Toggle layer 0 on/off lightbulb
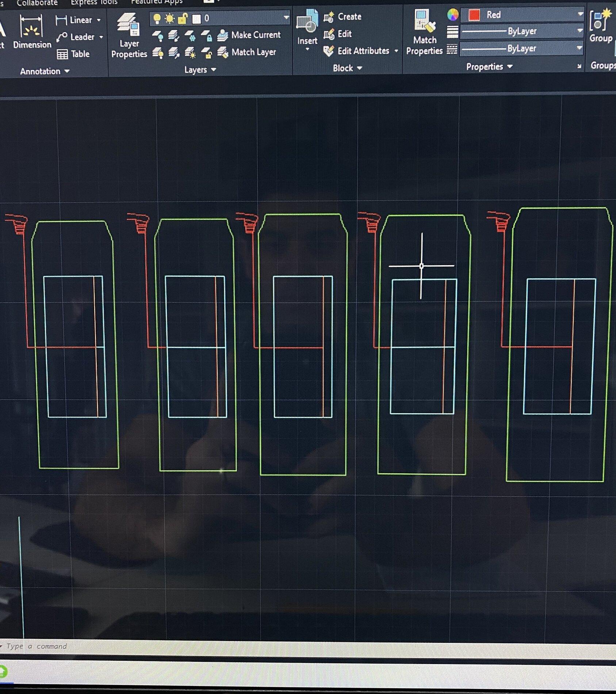616x694 pixels. tap(157, 19)
